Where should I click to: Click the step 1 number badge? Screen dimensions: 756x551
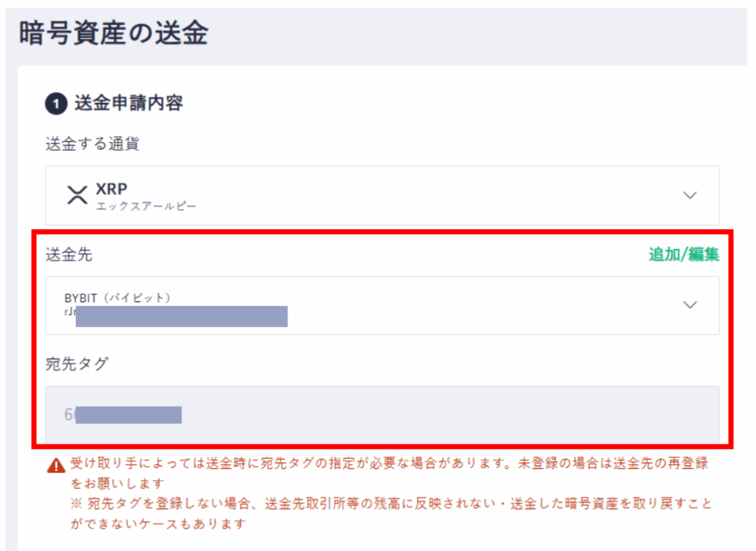point(56,104)
